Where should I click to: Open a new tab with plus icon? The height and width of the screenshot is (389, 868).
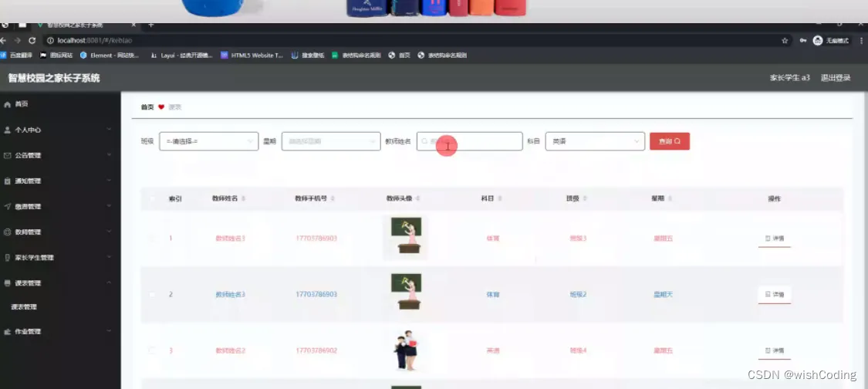click(x=150, y=25)
